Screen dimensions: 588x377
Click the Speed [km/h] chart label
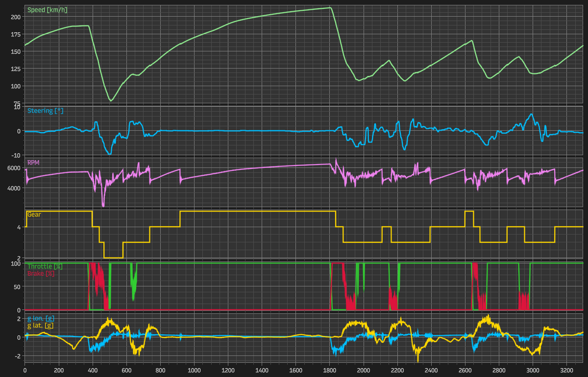pos(47,10)
